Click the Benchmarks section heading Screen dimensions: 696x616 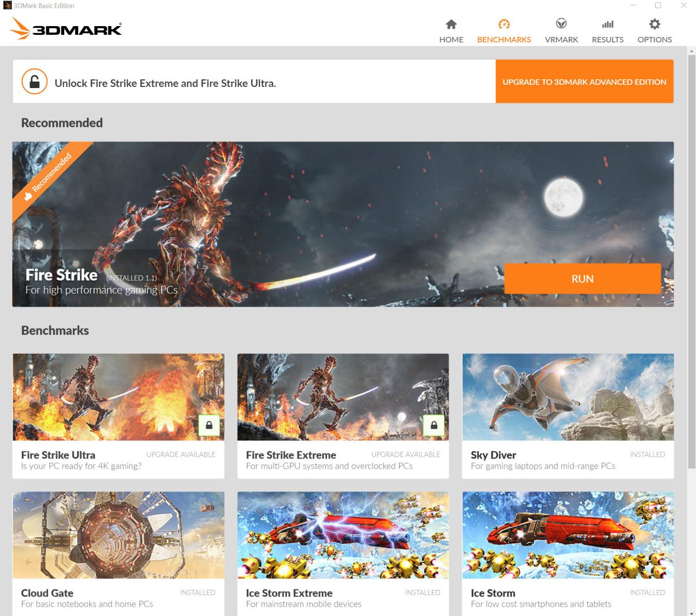pyautogui.click(x=55, y=331)
